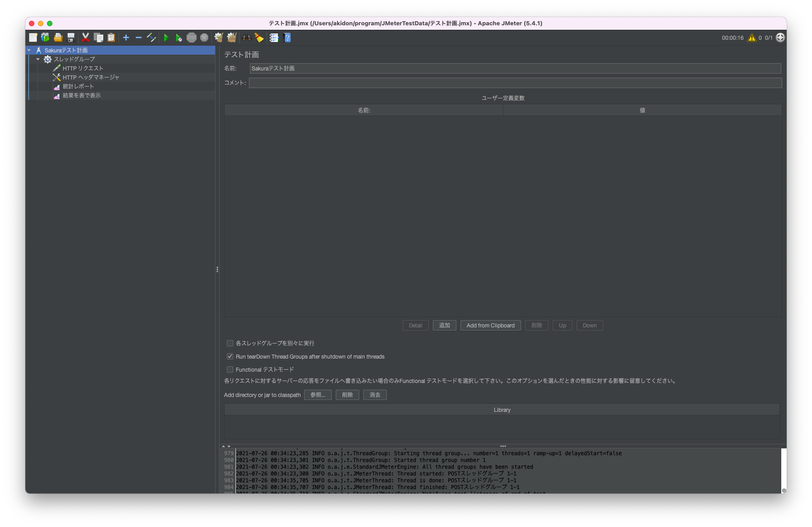This screenshot has width=812, height=527.
Task: Select the Sakuraテスト計画 tree node
Action: click(66, 50)
